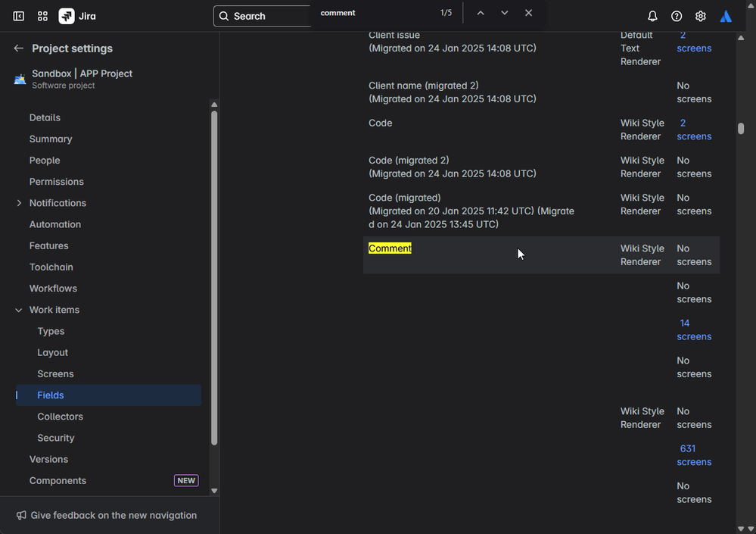Open Screens under Work items
The image size is (756, 534).
55,374
